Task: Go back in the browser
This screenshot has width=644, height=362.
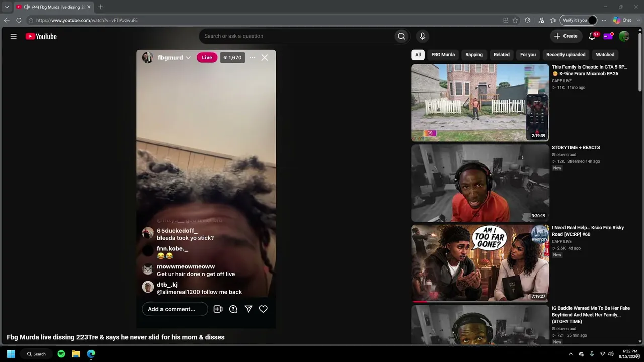Action: (x=7, y=20)
